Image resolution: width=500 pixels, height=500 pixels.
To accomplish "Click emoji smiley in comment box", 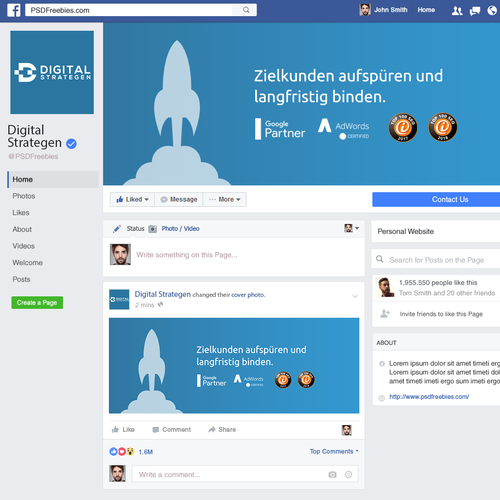I will point(348,474).
